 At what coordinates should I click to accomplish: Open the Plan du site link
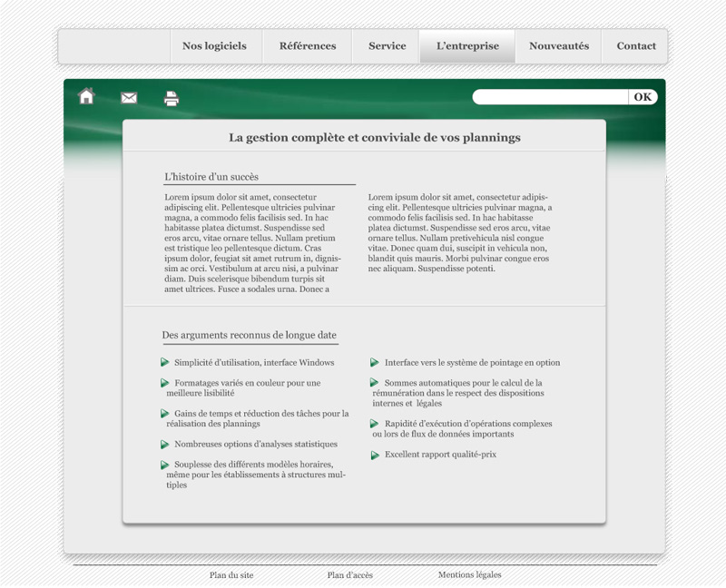[x=231, y=575]
